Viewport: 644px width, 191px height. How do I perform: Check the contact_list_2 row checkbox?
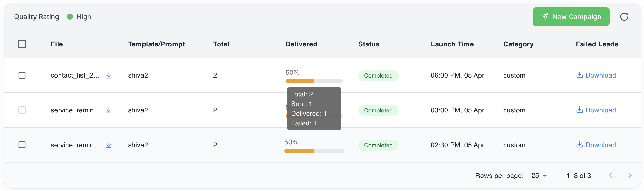22,75
